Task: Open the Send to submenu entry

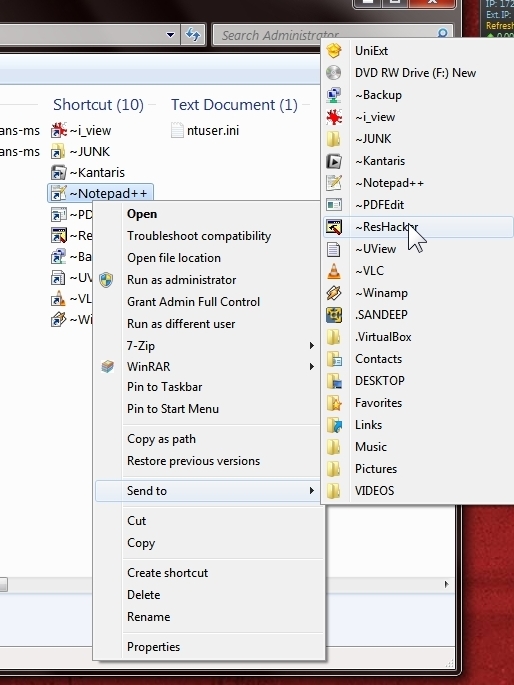Action: (208, 491)
